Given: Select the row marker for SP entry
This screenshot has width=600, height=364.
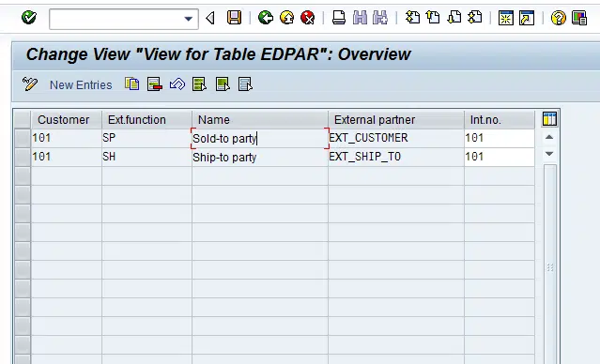Looking at the screenshot, I should pos(23,139).
